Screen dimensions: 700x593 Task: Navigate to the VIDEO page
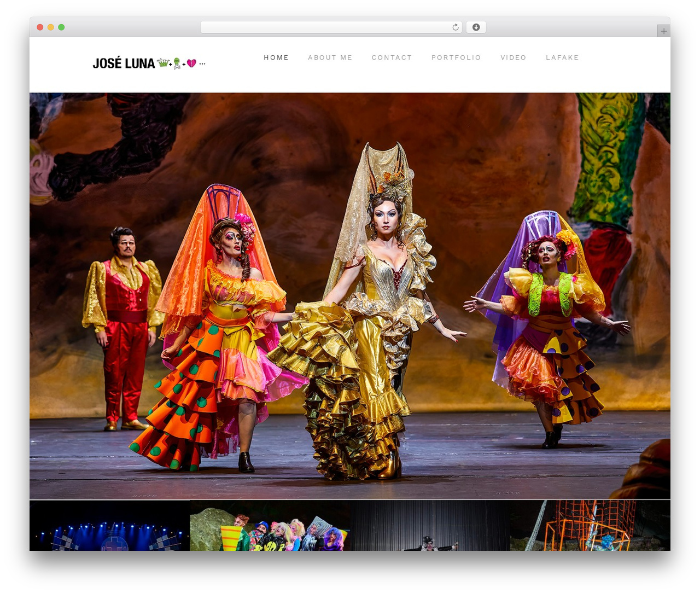(x=514, y=57)
